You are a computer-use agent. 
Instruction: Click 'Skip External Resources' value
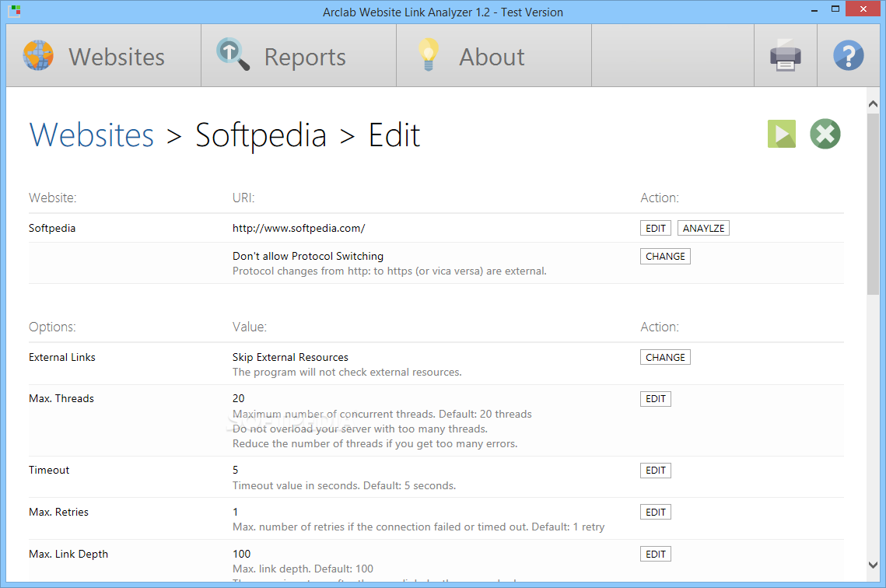(290, 357)
